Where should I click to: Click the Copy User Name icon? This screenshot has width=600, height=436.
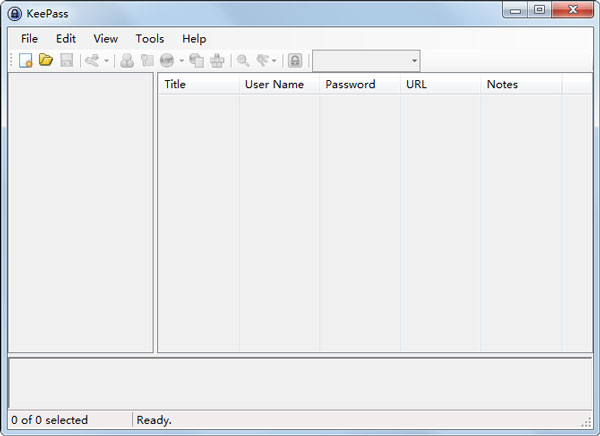pyautogui.click(x=127, y=60)
